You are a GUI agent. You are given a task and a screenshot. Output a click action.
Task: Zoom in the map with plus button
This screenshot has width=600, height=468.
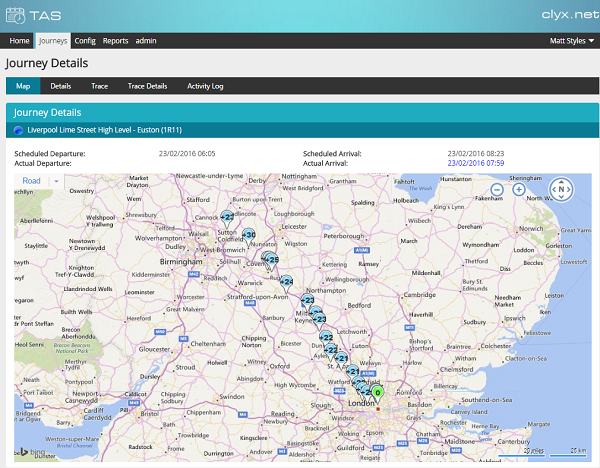tap(519, 189)
